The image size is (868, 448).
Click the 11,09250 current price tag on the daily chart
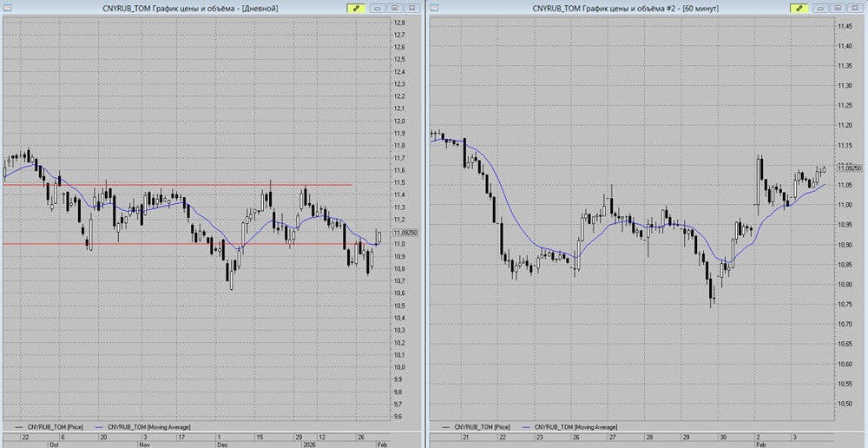coord(405,234)
